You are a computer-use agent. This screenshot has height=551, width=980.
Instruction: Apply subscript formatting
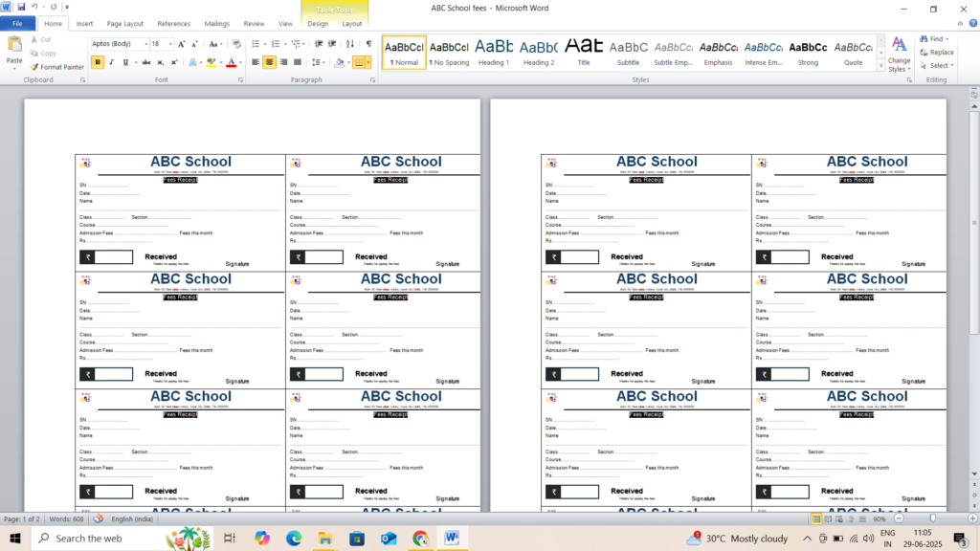click(161, 62)
